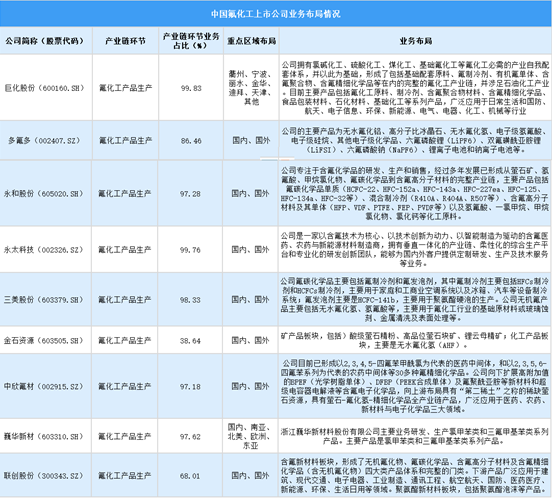554x502 pixels.
Task: Click 巨化股份 business description about 氯碱化工
Action: 416,88
